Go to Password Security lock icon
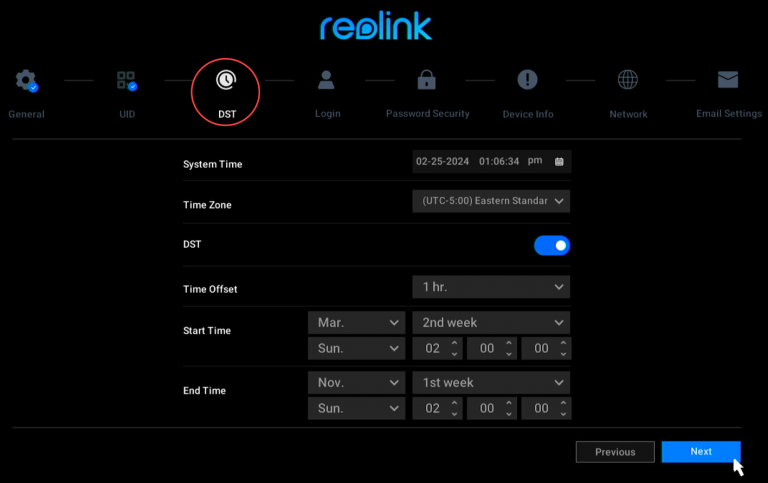The height and width of the screenshot is (483, 768). 427,81
